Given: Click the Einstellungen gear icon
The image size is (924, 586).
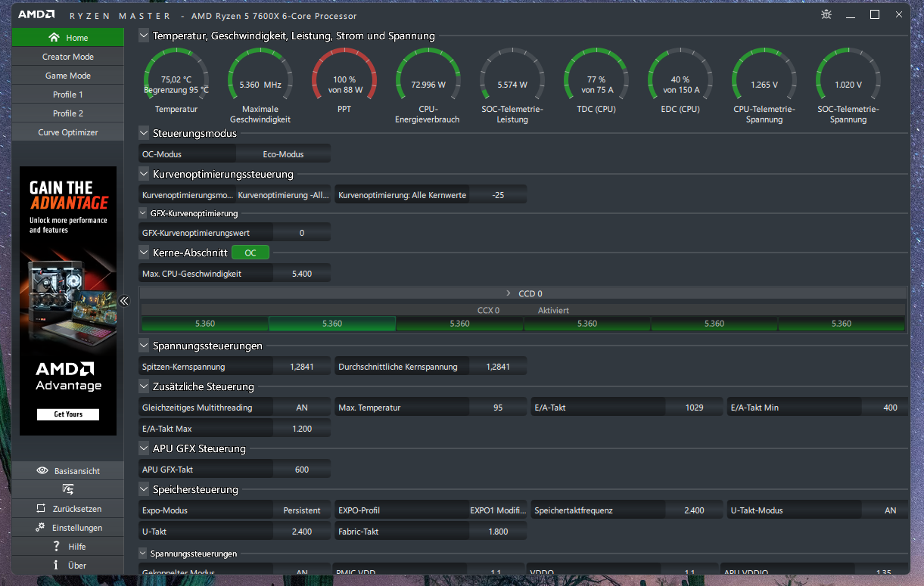Looking at the screenshot, I should [39, 528].
